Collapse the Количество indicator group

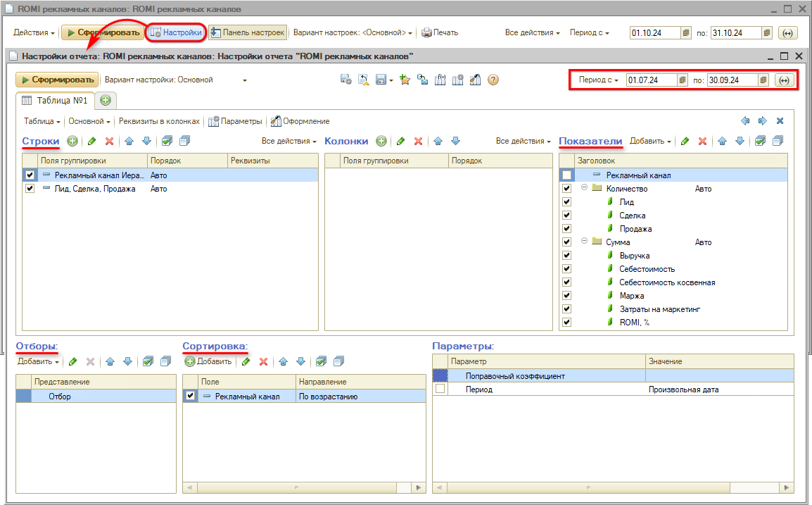click(584, 187)
